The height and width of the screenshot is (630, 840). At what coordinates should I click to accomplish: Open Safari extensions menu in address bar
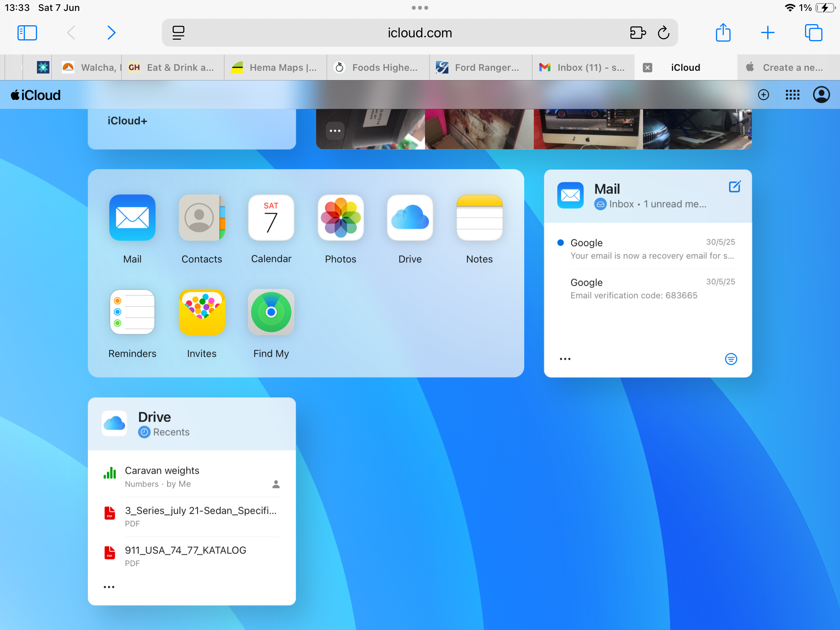[x=638, y=33]
